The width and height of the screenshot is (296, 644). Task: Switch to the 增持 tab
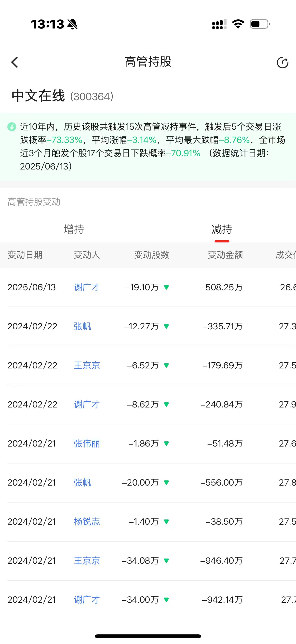[74, 229]
